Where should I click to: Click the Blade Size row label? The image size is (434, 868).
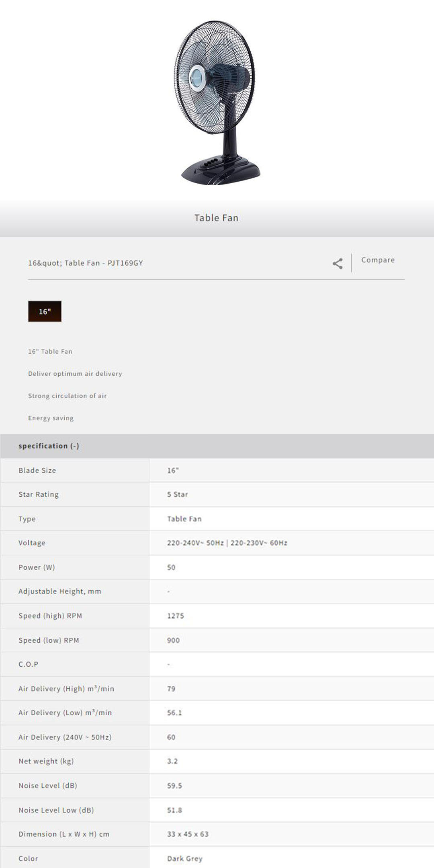(x=37, y=470)
